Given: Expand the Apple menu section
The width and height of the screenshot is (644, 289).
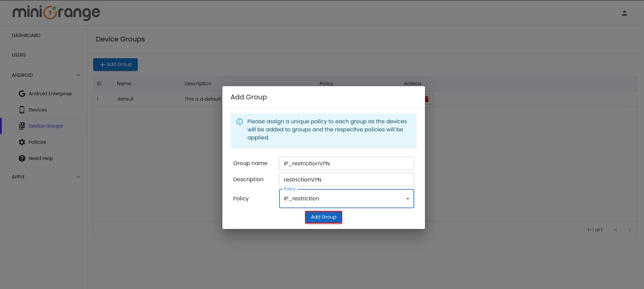Looking at the screenshot, I should click(78, 177).
